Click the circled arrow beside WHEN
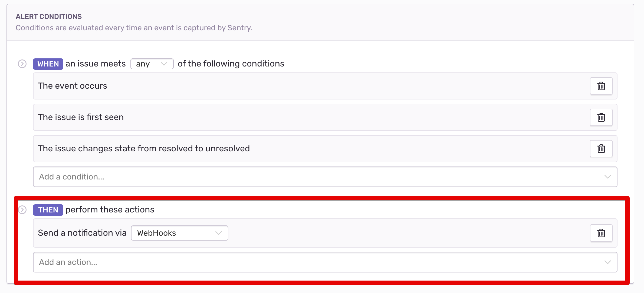The image size is (644, 293). 22,64
